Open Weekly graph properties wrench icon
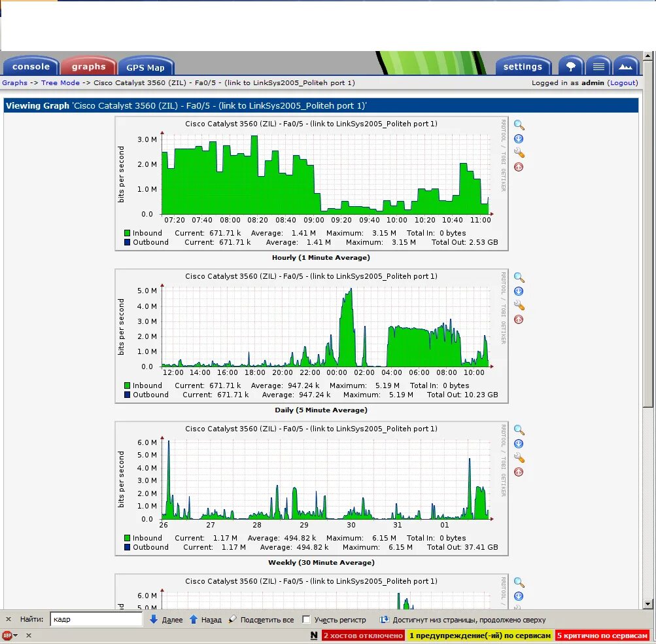The image size is (656, 644). point(519,457)
